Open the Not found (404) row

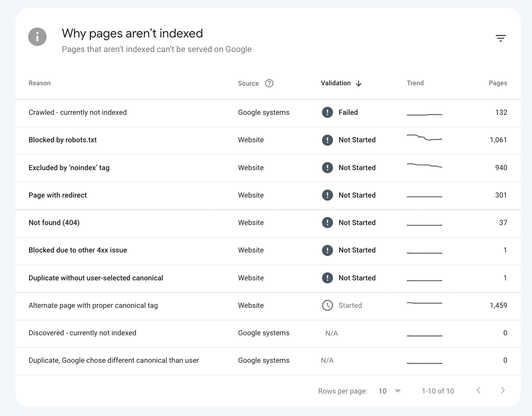pos(268,223)
